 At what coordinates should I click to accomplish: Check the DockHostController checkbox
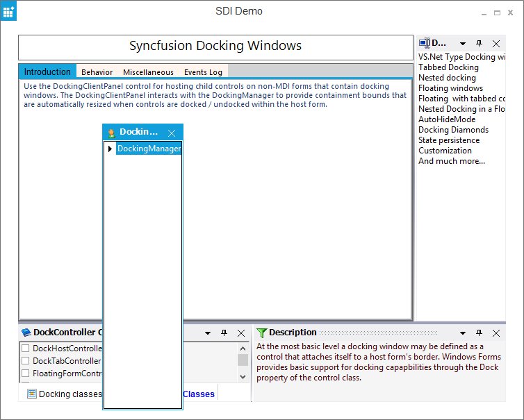click(26, 348)
